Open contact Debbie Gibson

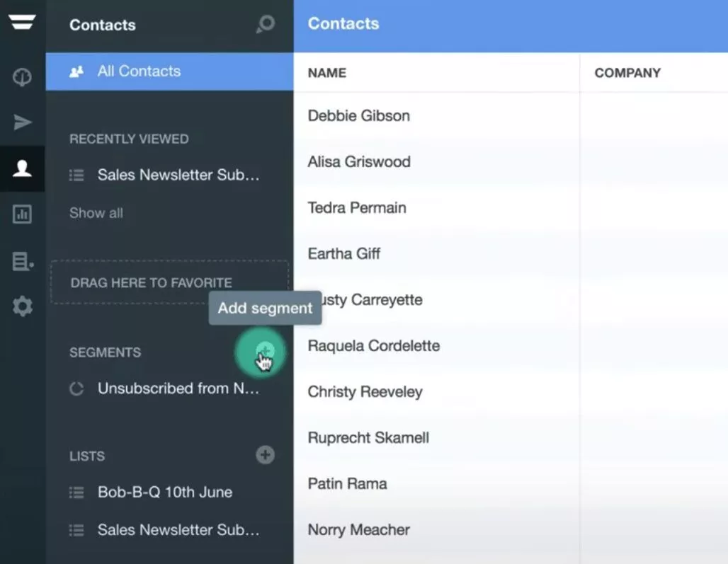pyautogui.click(x=358, y=116)
